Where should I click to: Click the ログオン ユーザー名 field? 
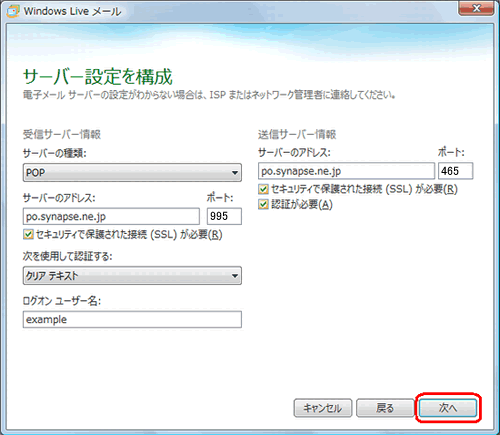pos(132,319)
